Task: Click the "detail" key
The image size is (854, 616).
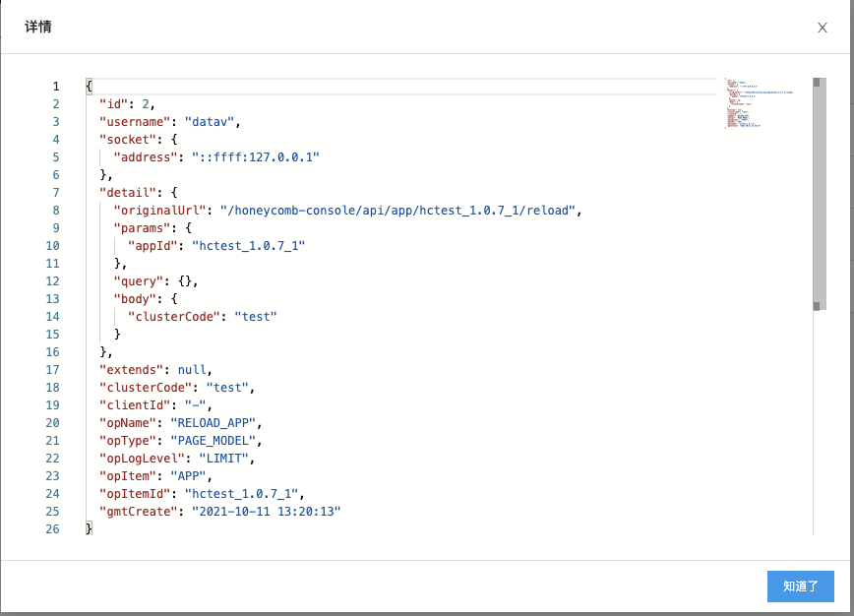Action: point(128,193)
